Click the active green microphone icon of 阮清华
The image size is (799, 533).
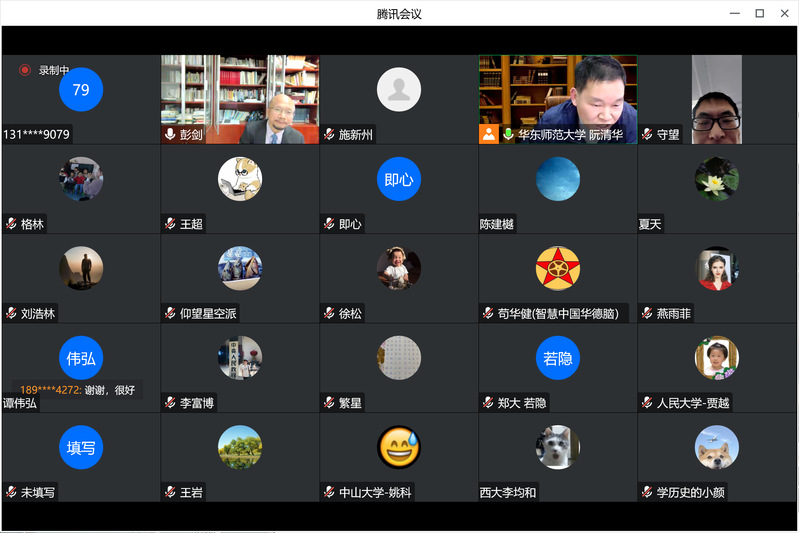pos(508,134)
